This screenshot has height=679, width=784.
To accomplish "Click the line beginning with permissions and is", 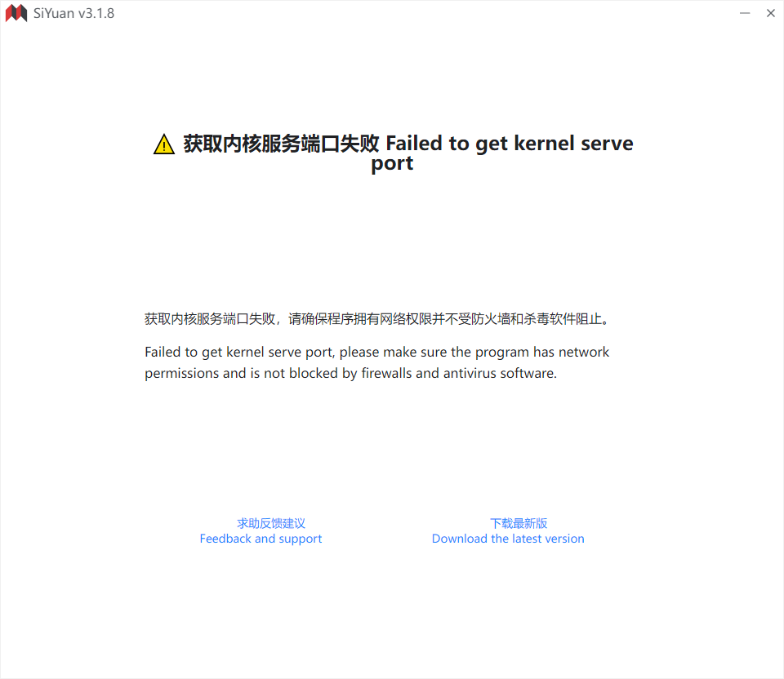I will (350, 373).
